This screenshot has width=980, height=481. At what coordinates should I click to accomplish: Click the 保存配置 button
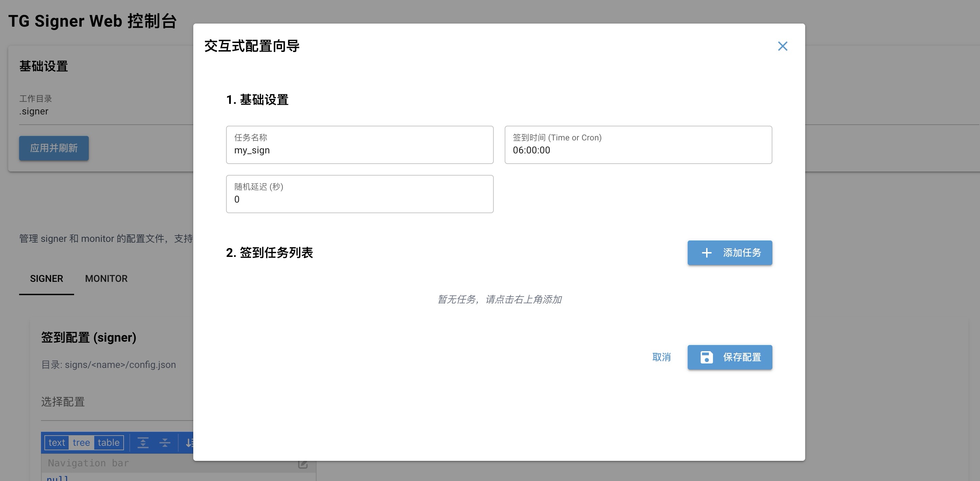730,357
